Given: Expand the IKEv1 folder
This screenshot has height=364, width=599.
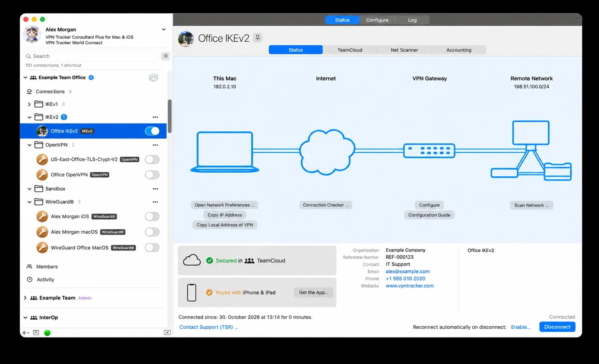Looking at the screenshot, I should tap(29, 104).
